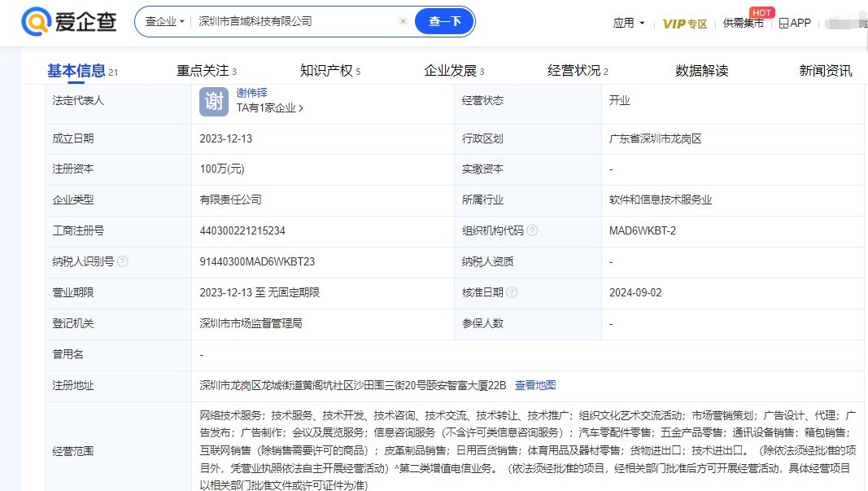868x491 pixels.
Task: Click help icon next to 组织机构代码
Action: pyautogui.click(x=532, y=230)
